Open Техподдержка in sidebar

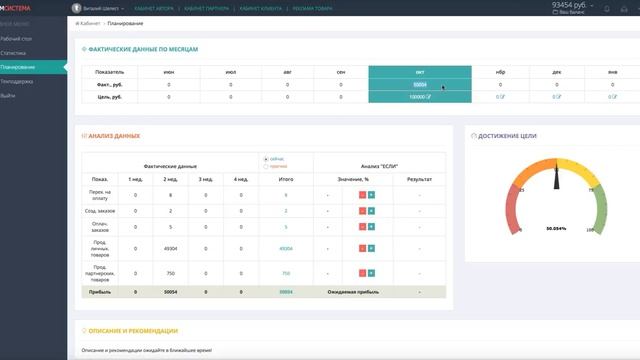coord(17,82)
